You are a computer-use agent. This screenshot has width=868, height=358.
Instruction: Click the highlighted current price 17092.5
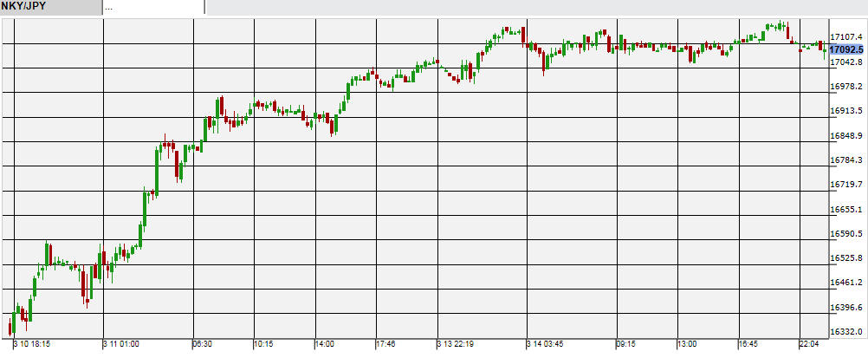847,49
